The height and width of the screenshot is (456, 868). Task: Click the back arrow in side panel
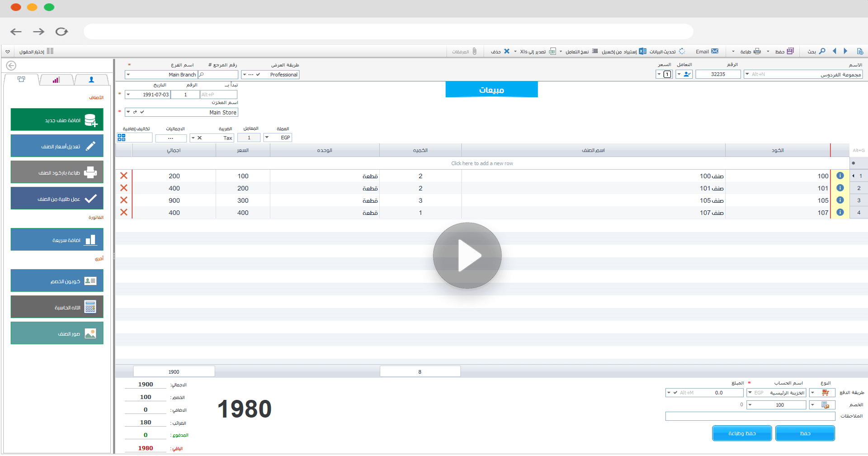pyautogui.click(x=11, y=66)
